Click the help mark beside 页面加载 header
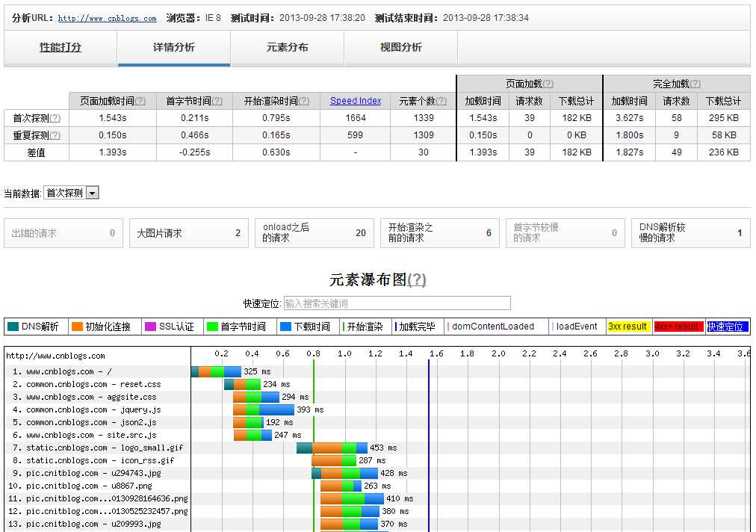Screen dimensions: 756x532 coord(548,84)
